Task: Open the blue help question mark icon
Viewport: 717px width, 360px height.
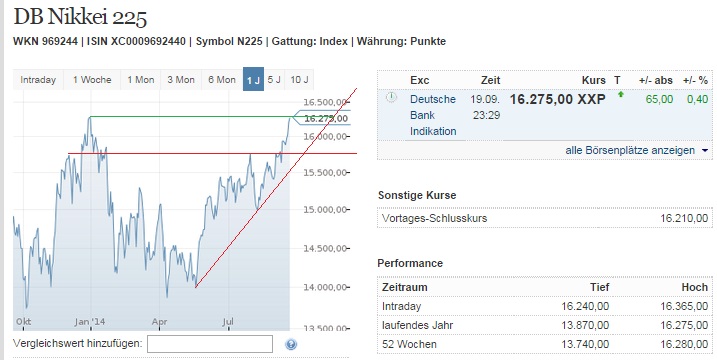Action: tap(291, 344)
